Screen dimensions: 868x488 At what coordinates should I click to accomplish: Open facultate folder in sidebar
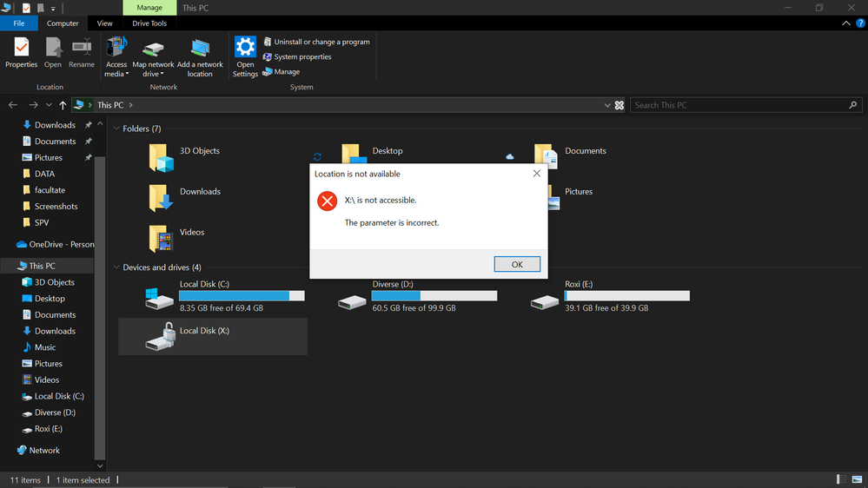pyautogui.click(x=50, y=190)
